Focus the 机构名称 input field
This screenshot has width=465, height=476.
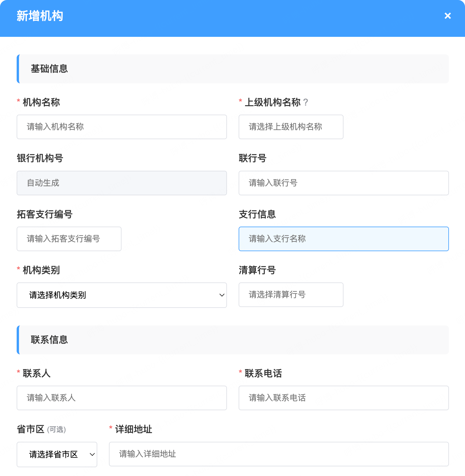[122, 127]
